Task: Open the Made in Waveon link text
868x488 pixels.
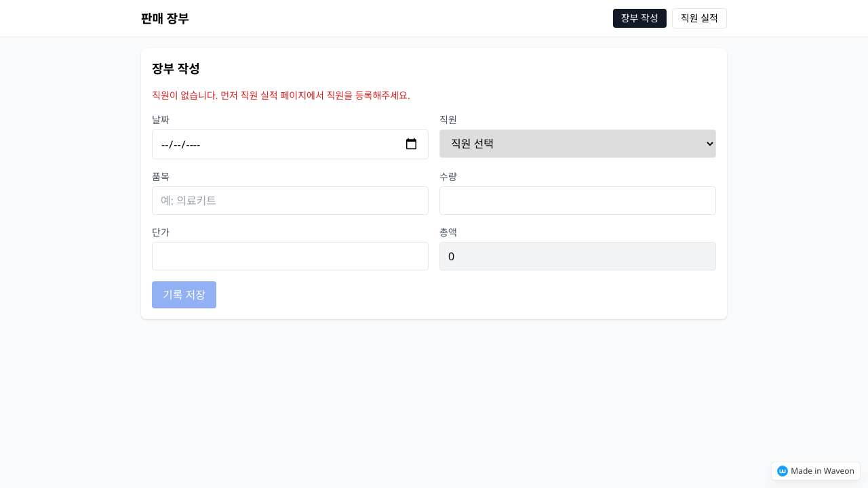Action: click(x=822, y=471)
